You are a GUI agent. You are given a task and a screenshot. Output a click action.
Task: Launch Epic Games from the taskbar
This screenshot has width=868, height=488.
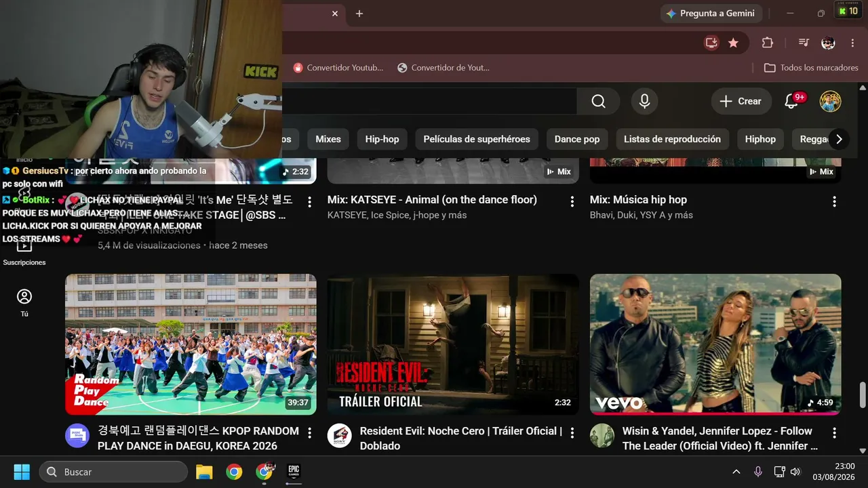click(294, 472)
